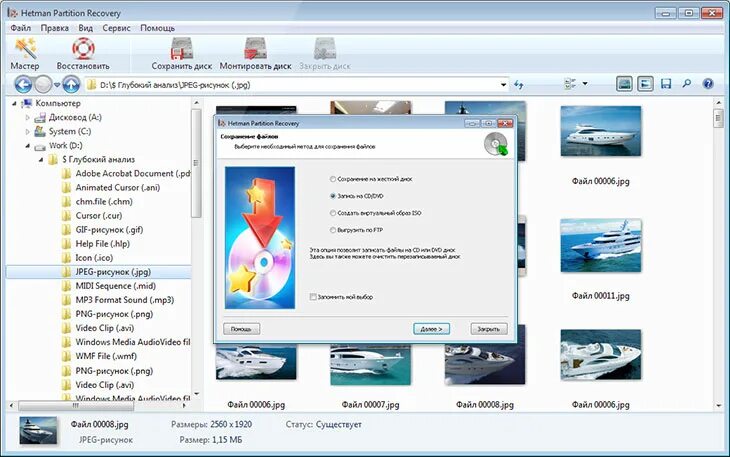Expand the Дисковод (A:) node
The image size is (730, 457).
point(27,117)
